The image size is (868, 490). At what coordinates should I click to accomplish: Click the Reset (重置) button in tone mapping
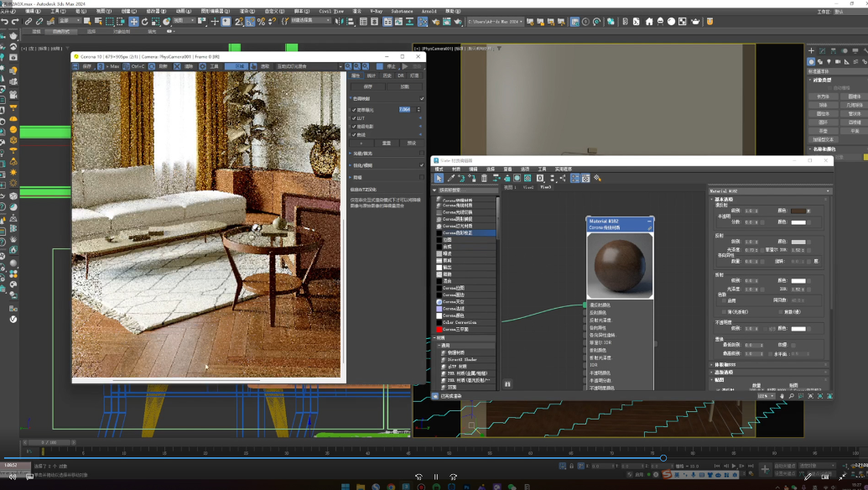click(387, 143)
